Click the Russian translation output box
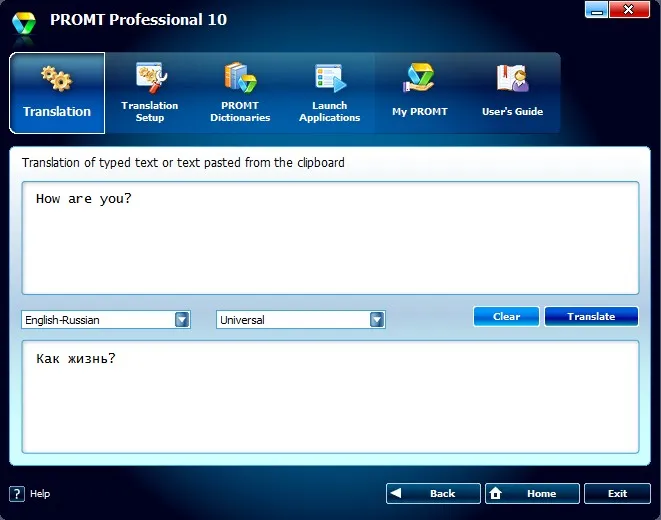Screen dimensions: 661x520 tap(330, 397)
